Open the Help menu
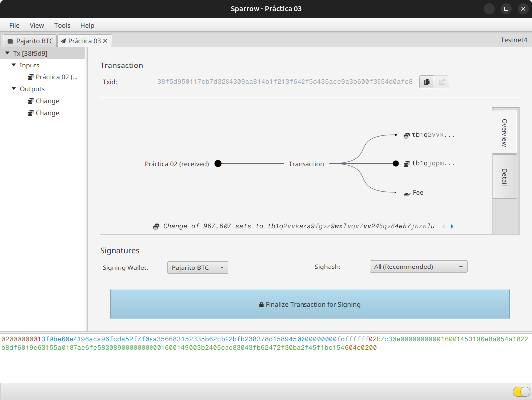 pos(87,25)
